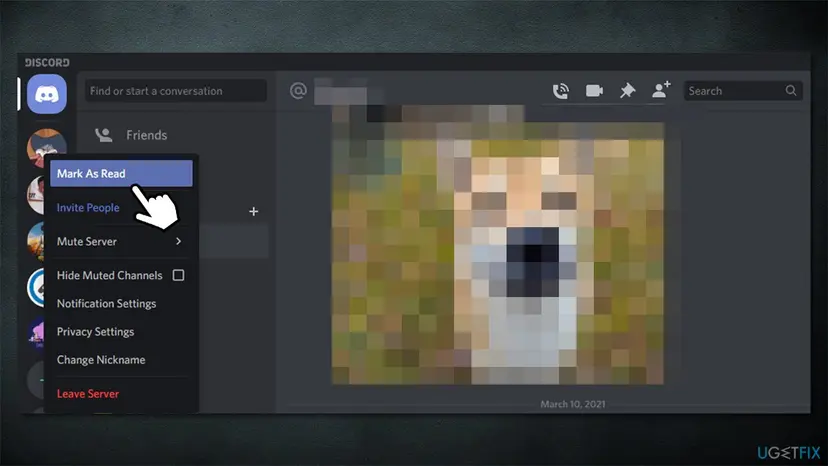Image resolution: width=828 pixels, height=466 pixels.
Task: Select Mark As Read
Action: pyautogui.click(x=121, y=173)
